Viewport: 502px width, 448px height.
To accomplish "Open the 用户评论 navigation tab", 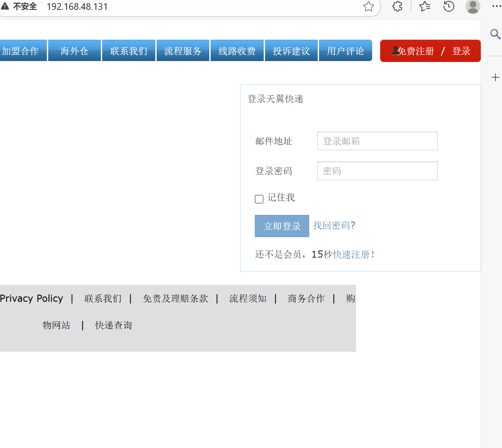I will tap(345, 50).
